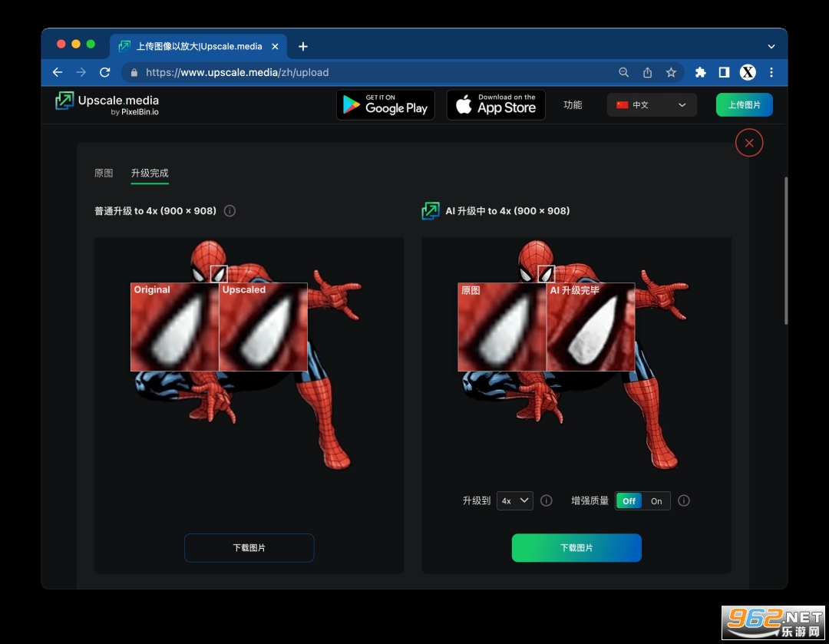
Task: Open the tab search chevron in title bar
Action: 771,47
